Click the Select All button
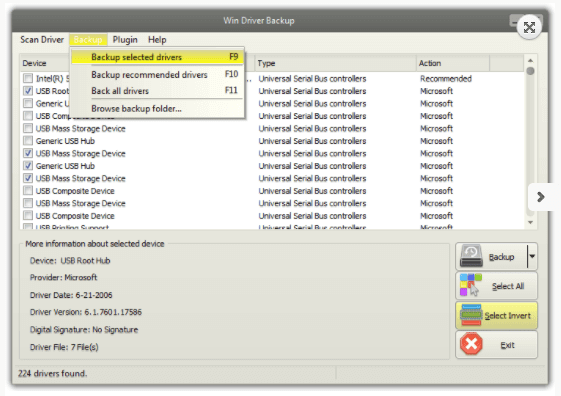 [x=496, y=285]
